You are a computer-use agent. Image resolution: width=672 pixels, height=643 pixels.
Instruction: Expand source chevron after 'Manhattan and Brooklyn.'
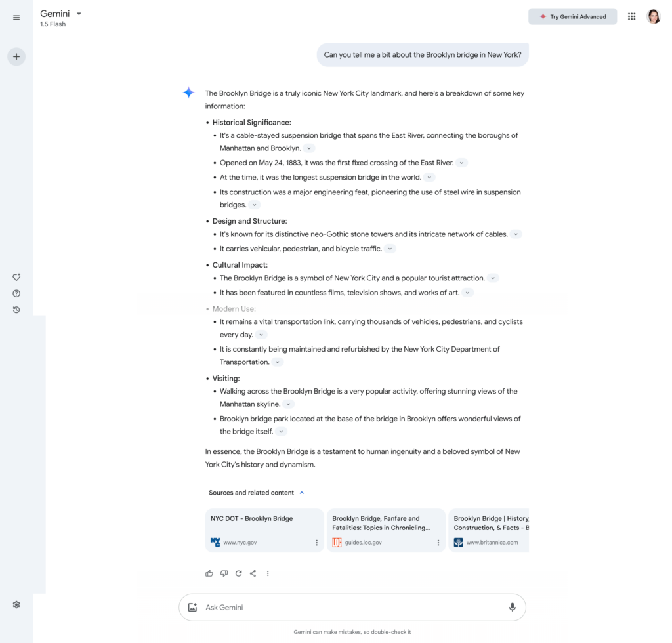309,148
